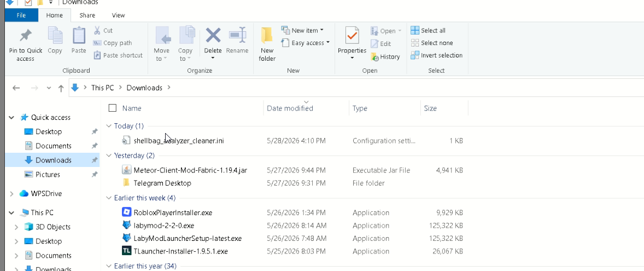The image size is (644, 271).
Task: Click the RobloxPlayerInstaller.exe file icon
Action: click(126, 212)
